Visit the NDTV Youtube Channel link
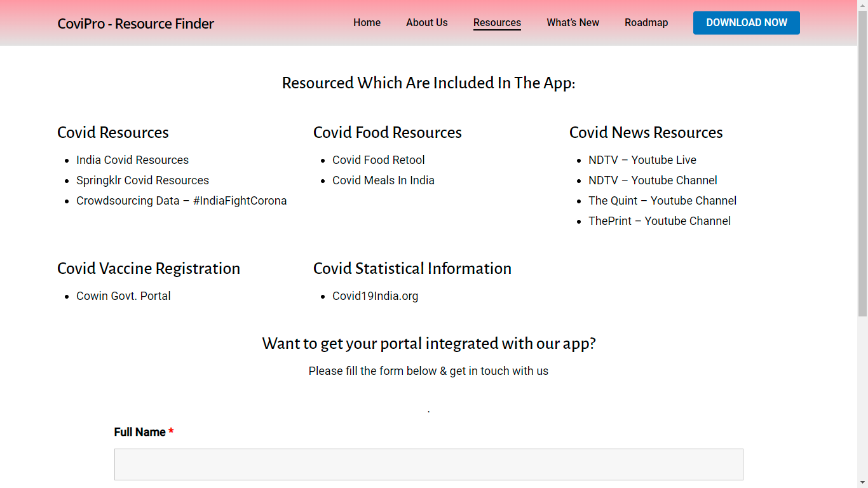The image size is (868, 488). point(653,180)
